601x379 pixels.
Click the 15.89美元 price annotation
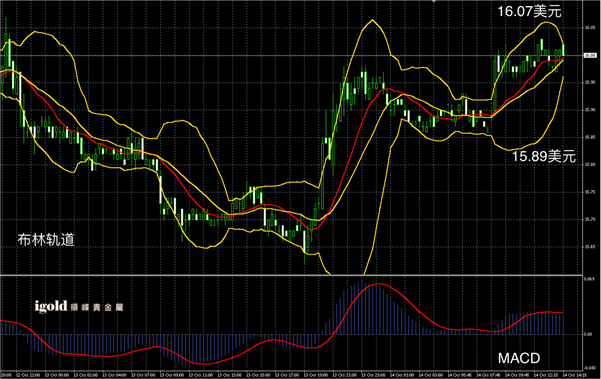click(544, 156)
